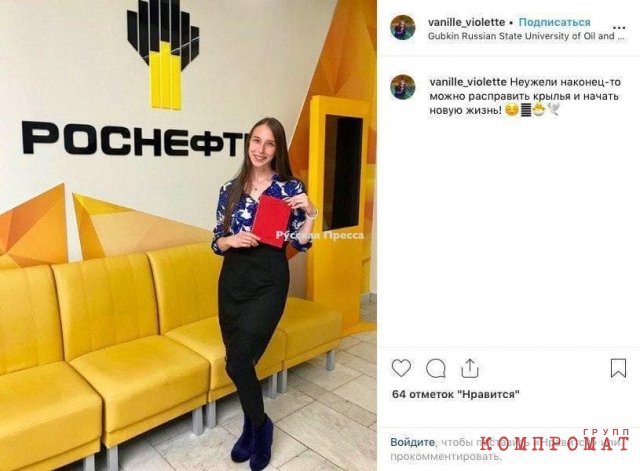Open the three-dot post options menu
This screenshot has height=471, width=640.
[619, 28]
